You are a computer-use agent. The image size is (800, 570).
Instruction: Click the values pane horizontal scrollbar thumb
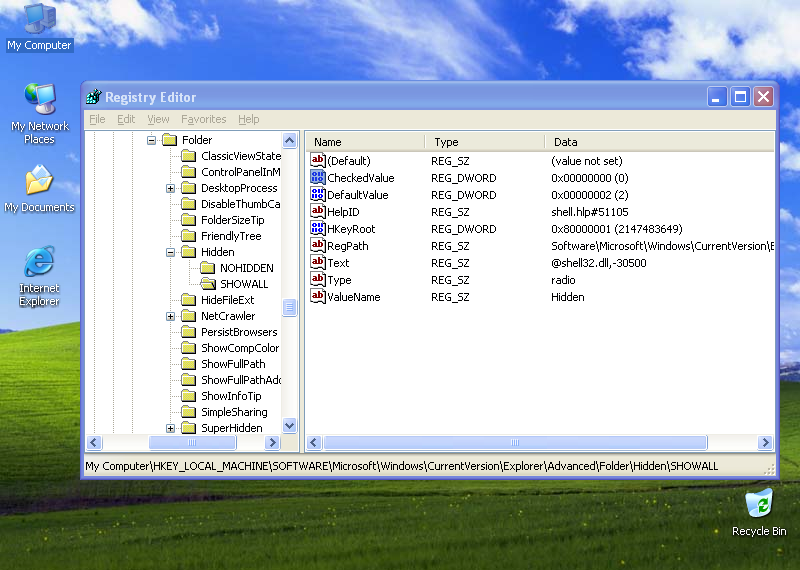(x=515, y=442)
